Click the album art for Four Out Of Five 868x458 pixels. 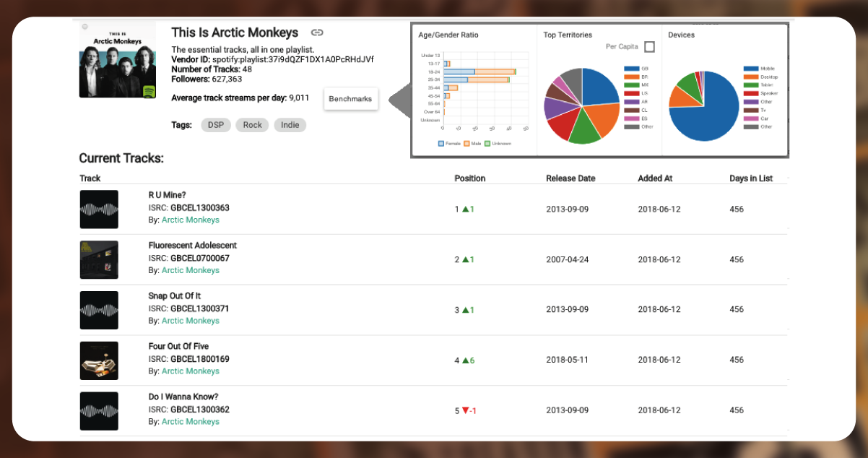pyautogui.click(x=99, y=360)
